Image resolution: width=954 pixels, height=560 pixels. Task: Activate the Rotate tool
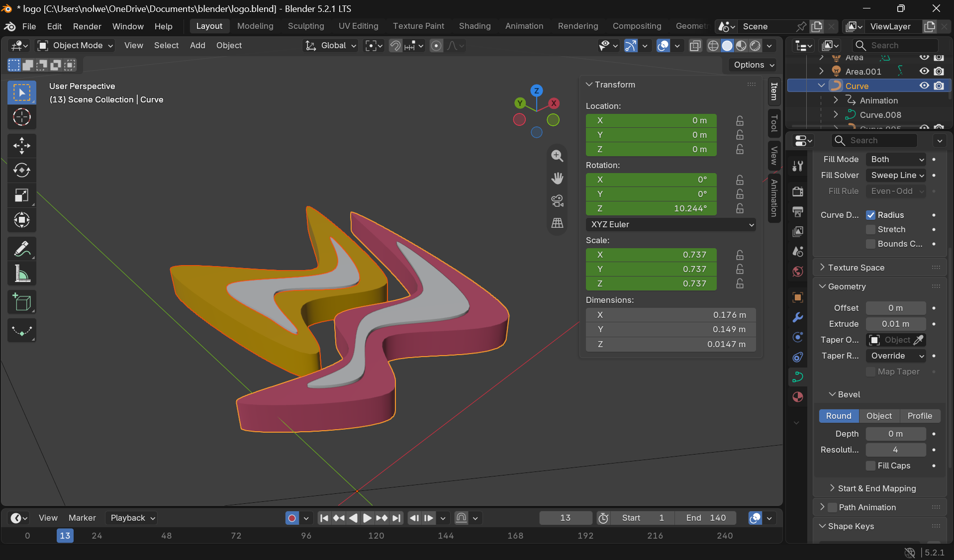click(22, 171)
